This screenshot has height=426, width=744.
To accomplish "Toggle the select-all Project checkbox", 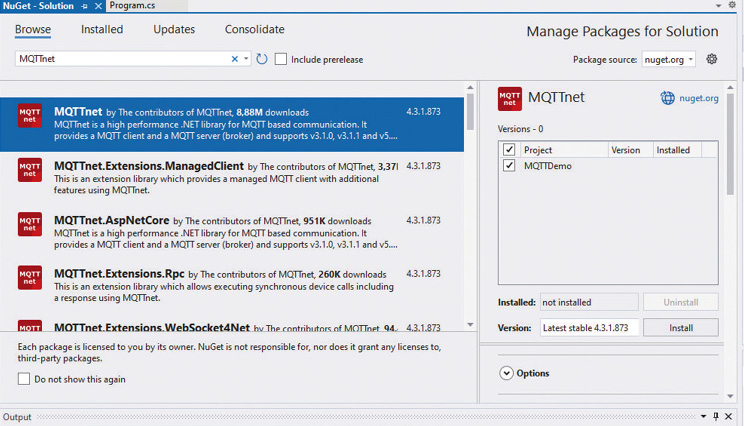I will [x=509, y=149].
